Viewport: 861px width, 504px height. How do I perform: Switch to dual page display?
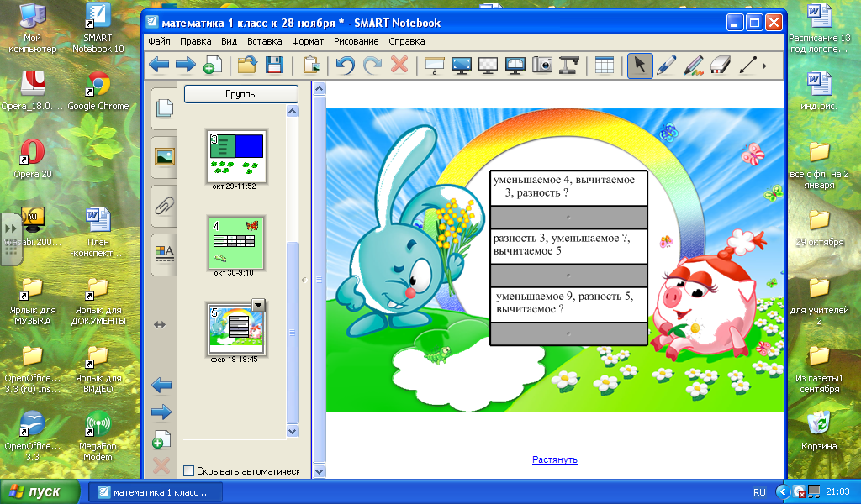click(515, 66)
